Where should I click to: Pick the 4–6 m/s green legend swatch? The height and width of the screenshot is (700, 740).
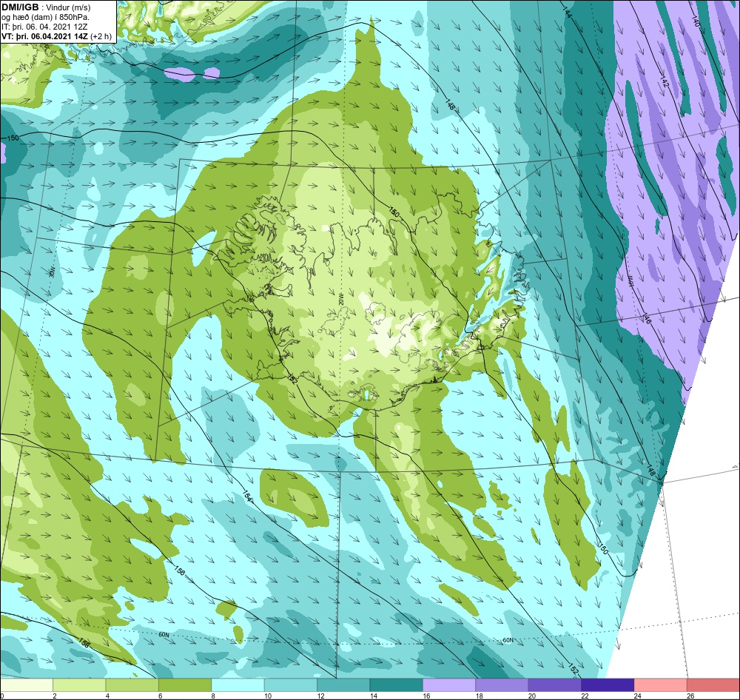[x=132, y=685]
